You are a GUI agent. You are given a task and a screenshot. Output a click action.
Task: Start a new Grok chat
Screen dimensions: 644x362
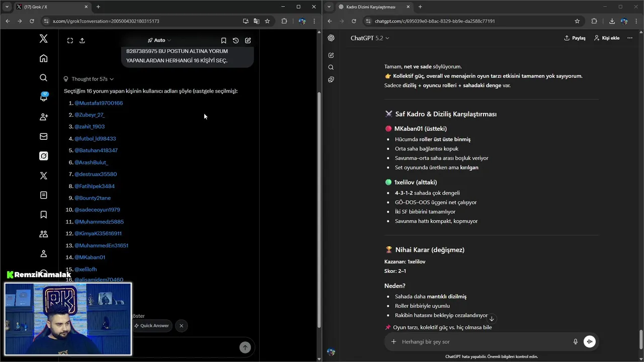248,41
